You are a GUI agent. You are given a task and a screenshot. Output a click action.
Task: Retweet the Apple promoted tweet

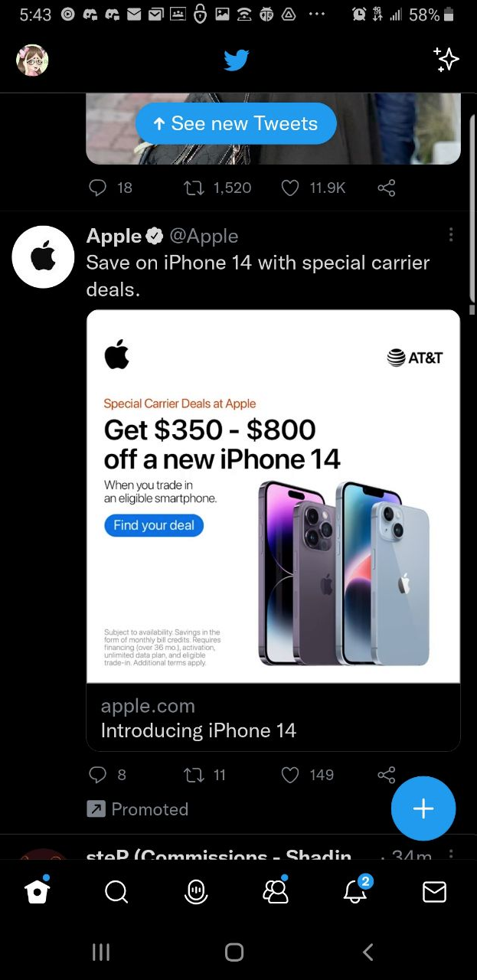(193, 775)
